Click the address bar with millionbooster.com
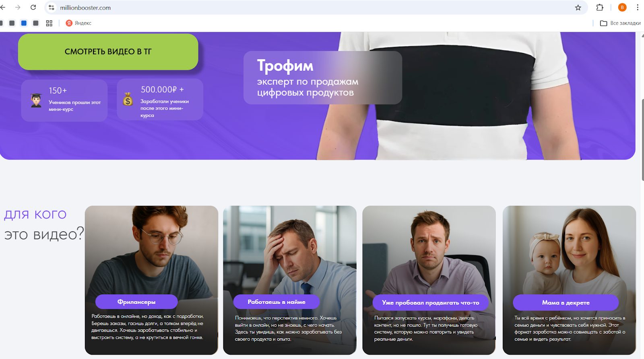The height and width of the screenshot is (359, 644). [314, 8]
